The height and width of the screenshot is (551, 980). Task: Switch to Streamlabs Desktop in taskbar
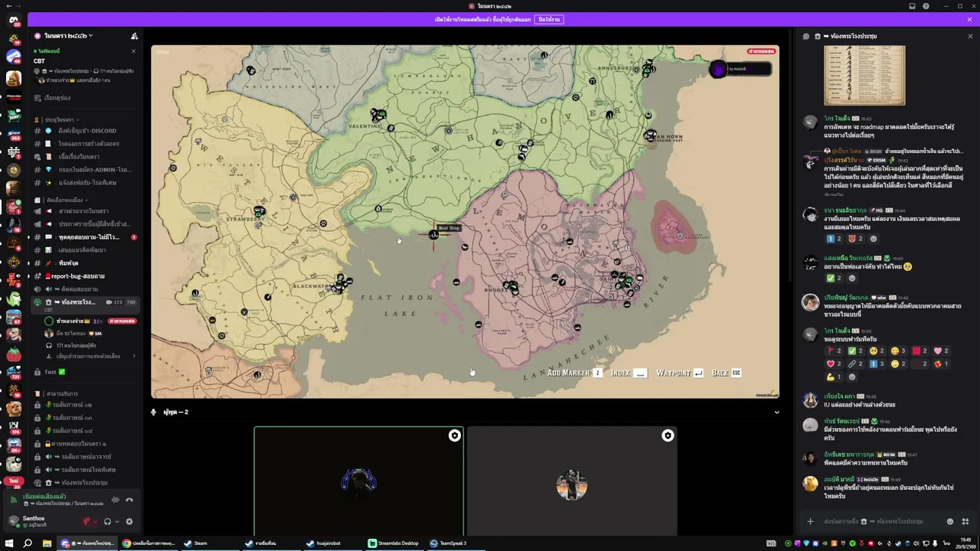394,543
